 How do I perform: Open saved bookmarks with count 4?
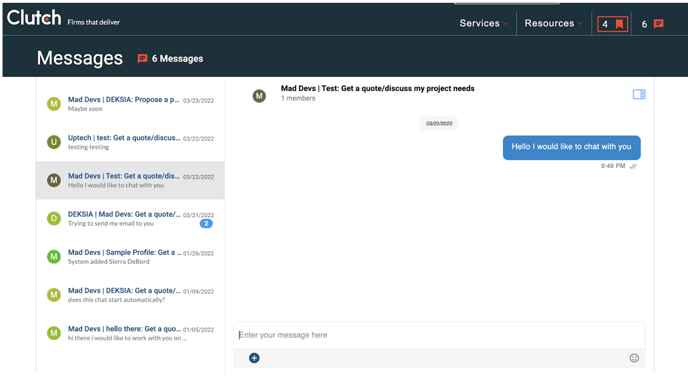tap(613, 24)
